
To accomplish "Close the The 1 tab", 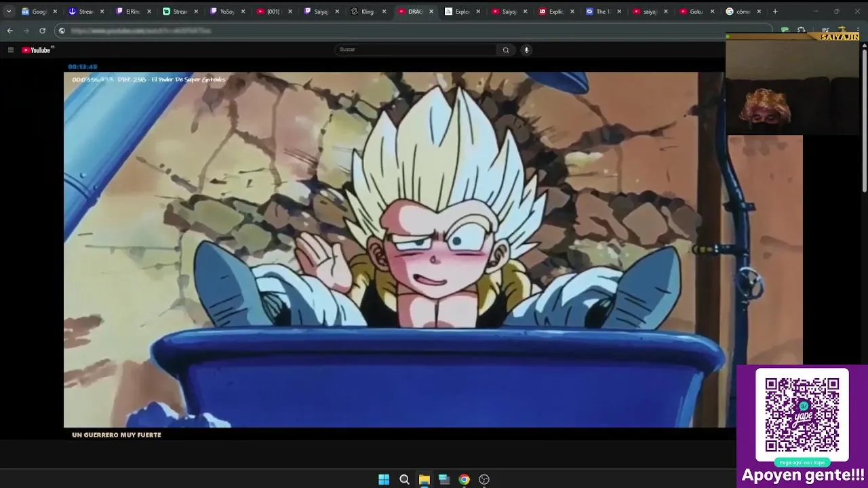I will [x=618, y=12].
